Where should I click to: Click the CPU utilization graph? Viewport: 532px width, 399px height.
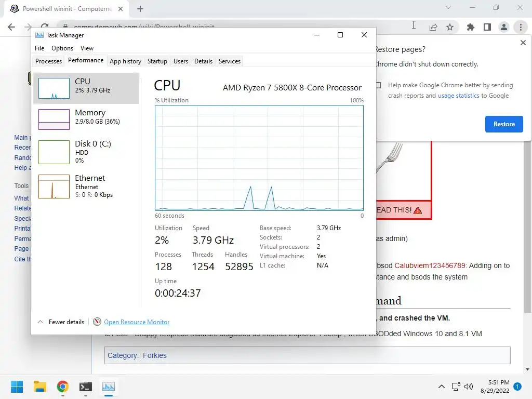pyautogui.click(x=259, y=158)
